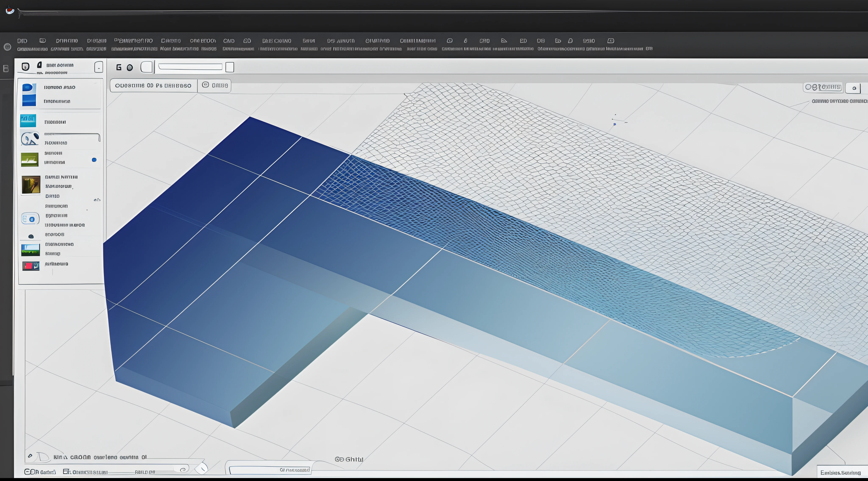Viewport: 868px width, 481px height.
Task: Click the small dark round icon below the switch icon
Action: point(31,236)
